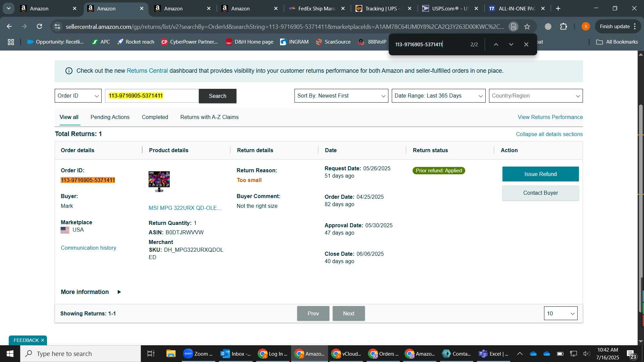The width and height of the screenshot is (644, 362).
Task: Dismiss the FEEDBACK tab with its X
Action: (x=43, y=341)
